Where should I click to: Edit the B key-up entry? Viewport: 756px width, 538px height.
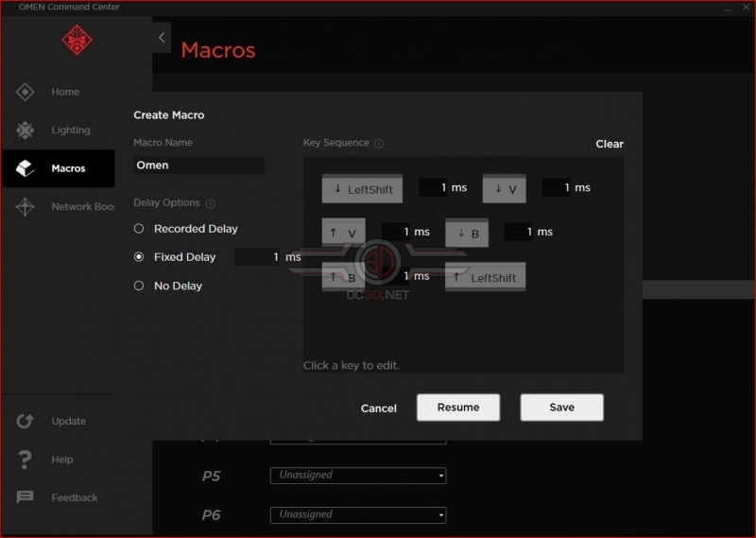(x=343, y=277)
